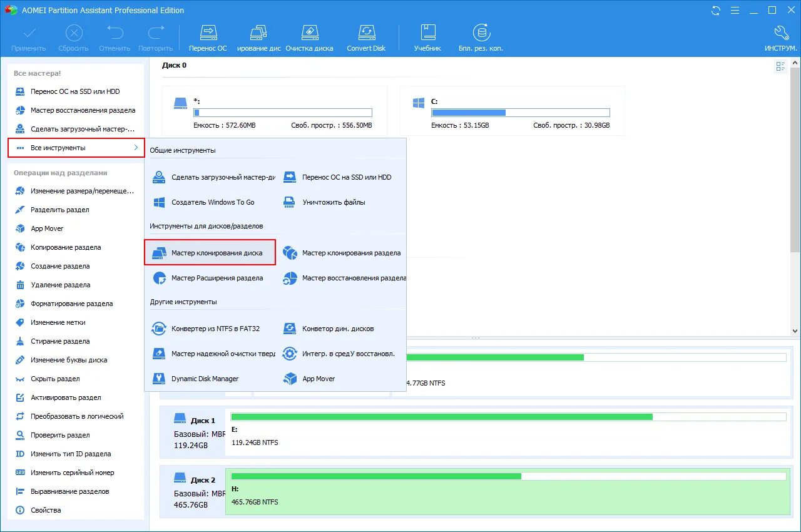Toggle the disk view mode icon

780,66
